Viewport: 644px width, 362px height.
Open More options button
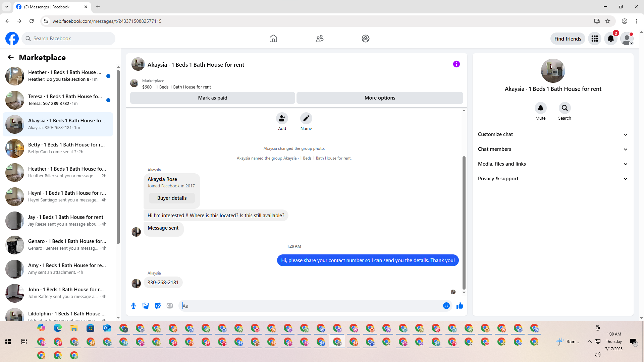[x=380, y=98]
